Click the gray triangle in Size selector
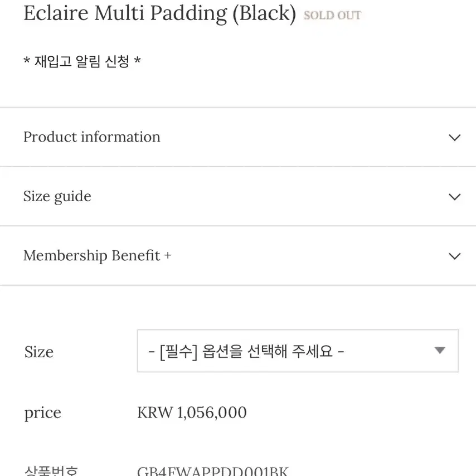The height and width of the screenshot is (476, 476). click(440, 351)
